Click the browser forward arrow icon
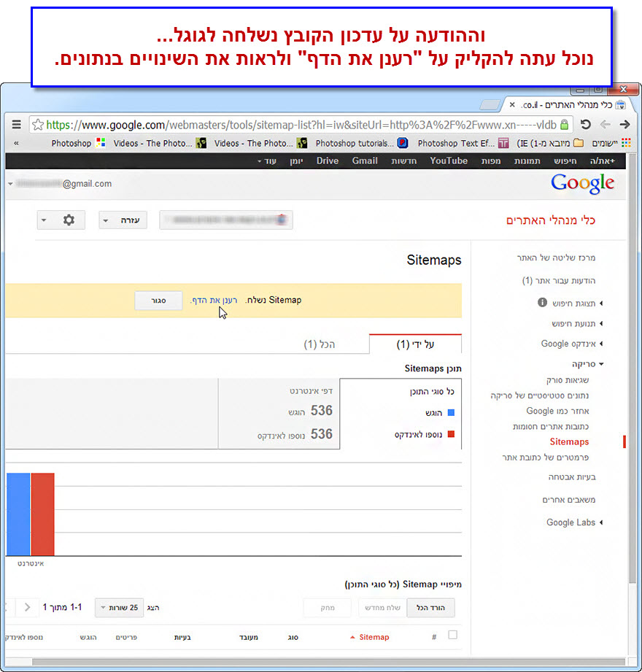The width and height of the screenshot is (642, 672). point(624,124)
